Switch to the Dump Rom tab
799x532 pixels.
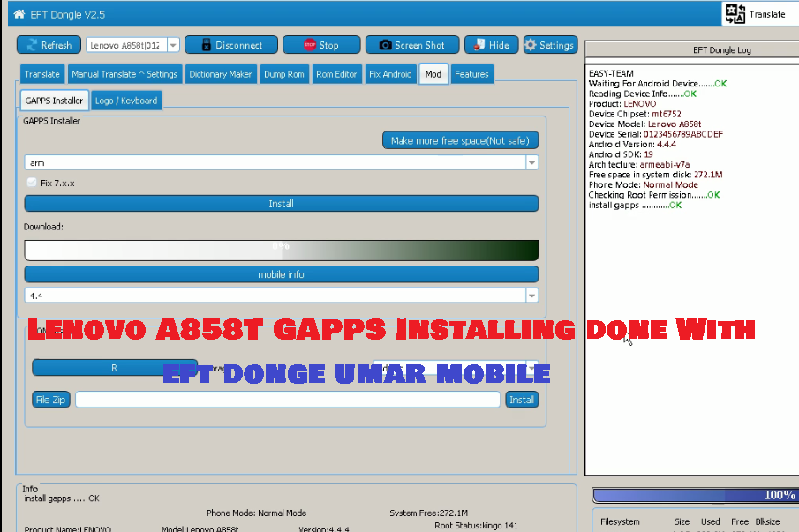(283, 74)
